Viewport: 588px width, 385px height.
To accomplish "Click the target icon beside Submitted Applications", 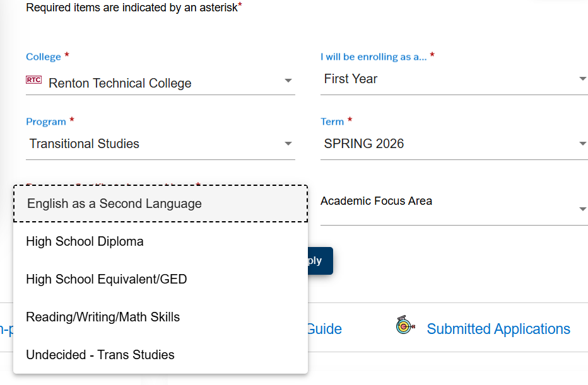I will [x=404, y=328].
